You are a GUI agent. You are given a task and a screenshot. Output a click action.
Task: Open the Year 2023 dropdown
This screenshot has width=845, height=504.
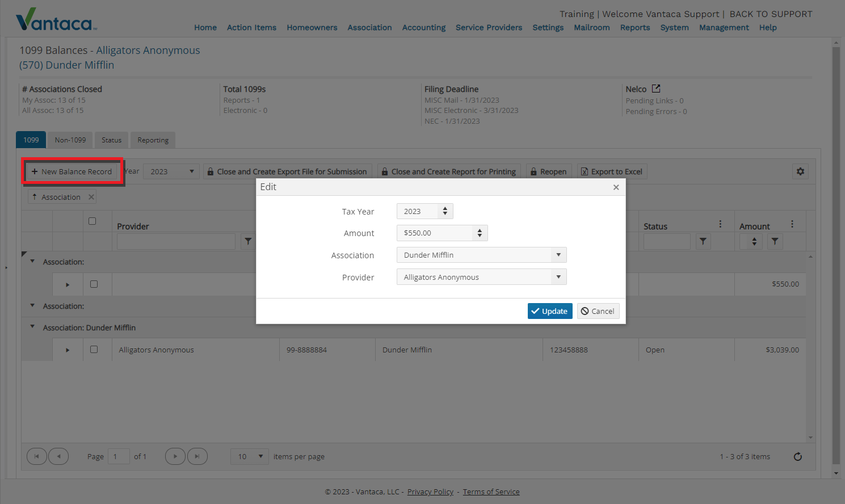[171, 171]
